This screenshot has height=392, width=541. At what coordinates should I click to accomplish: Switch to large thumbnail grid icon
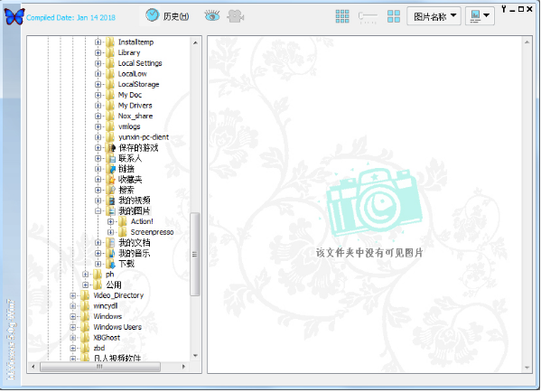[393, 16]
